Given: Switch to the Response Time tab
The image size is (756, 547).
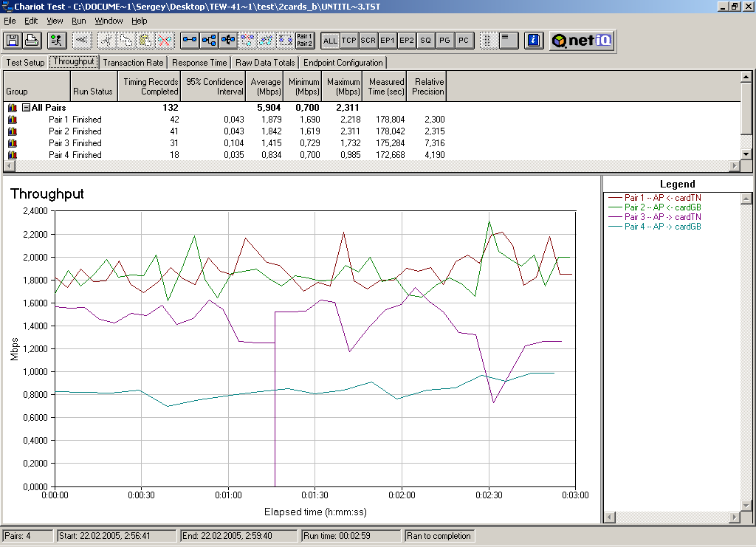Looking at the screenshot, I should (199, 63).
